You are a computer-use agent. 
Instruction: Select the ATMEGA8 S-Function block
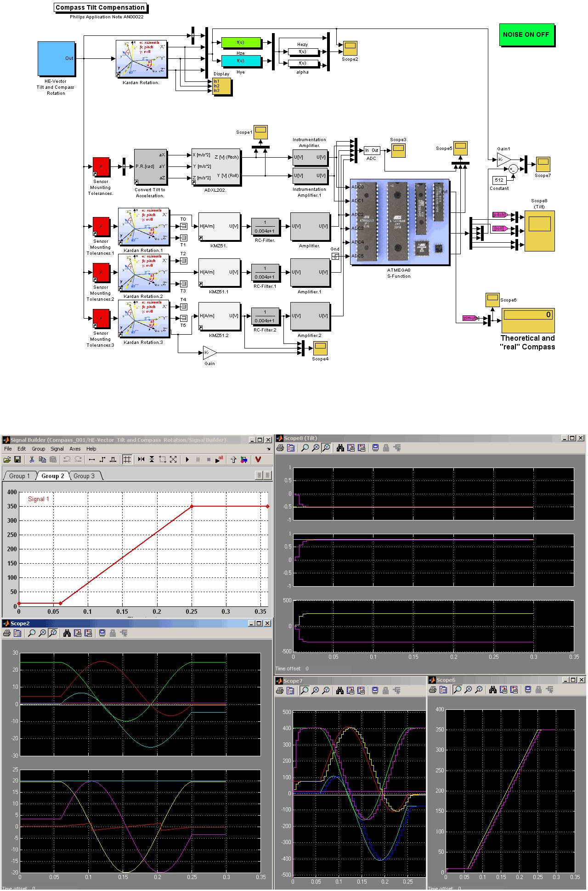tap(399, 222)
